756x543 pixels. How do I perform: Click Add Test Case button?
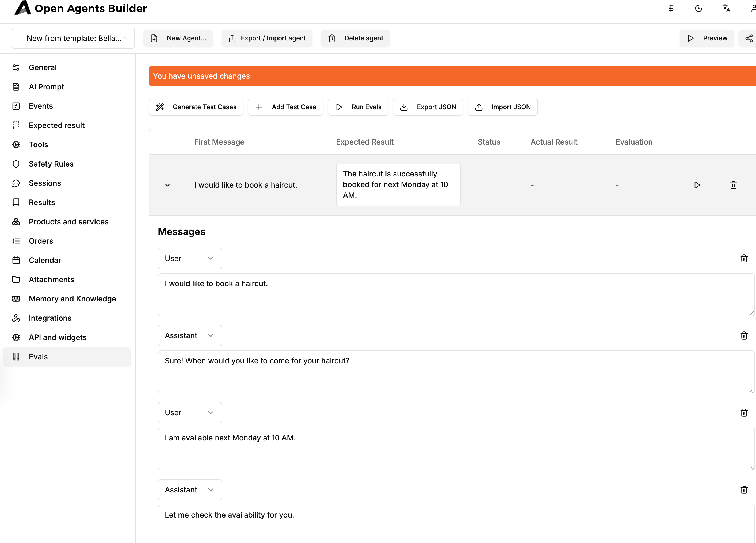[x=285, y=107]
